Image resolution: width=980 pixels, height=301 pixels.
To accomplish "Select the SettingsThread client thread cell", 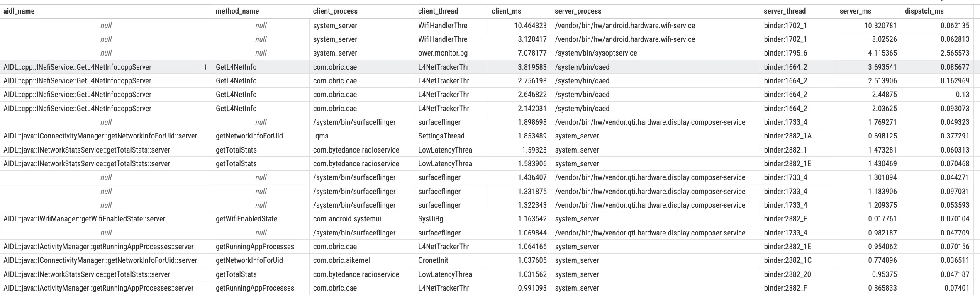I will pyautogui.click(x=441, y=136).
